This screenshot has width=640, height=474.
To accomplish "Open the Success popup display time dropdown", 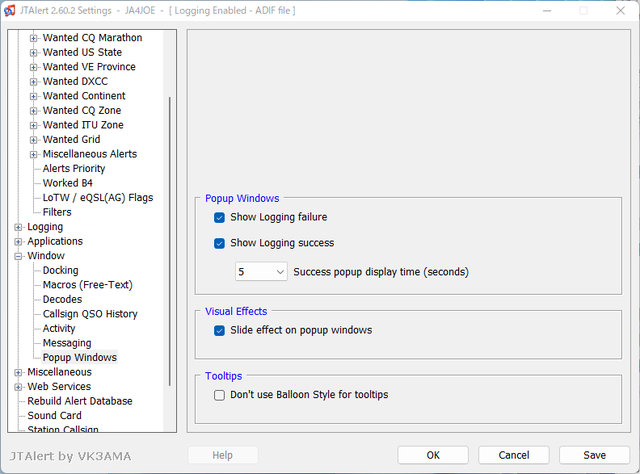I will click(x=261, y=272).
